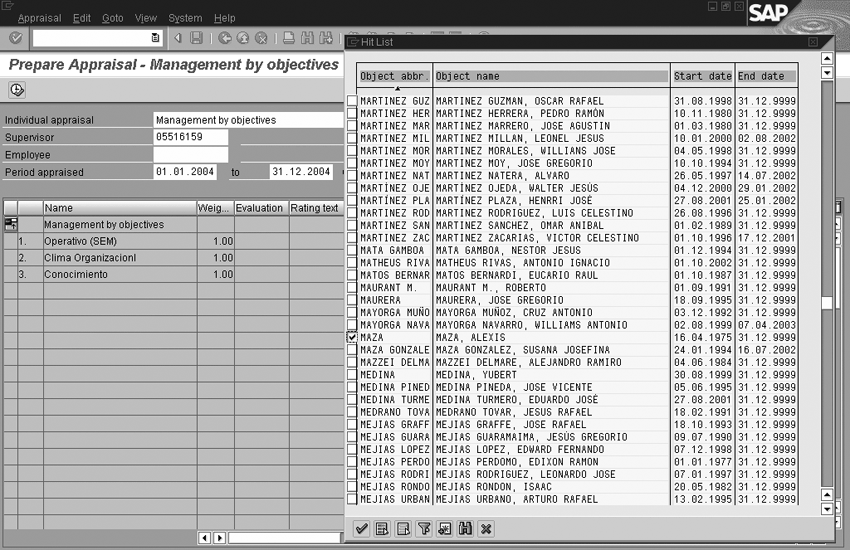Click the empty Employee input field
The height and width of the screenshot is (550, 850).
pyautogui.click(x=190, y=154)
